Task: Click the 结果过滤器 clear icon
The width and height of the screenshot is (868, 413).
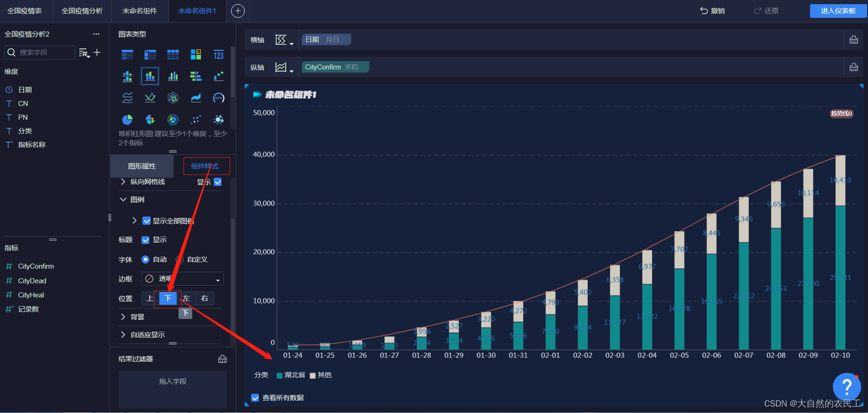Action: 222,359
